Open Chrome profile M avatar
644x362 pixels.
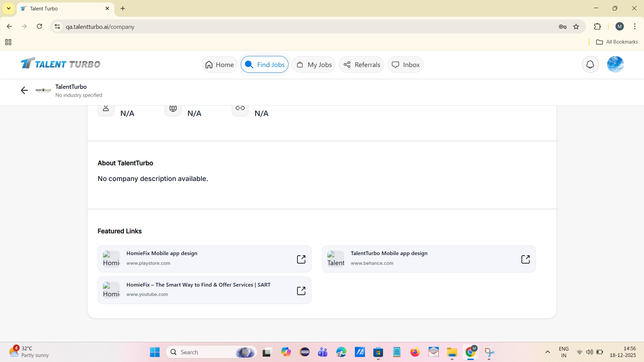(620, 26)
